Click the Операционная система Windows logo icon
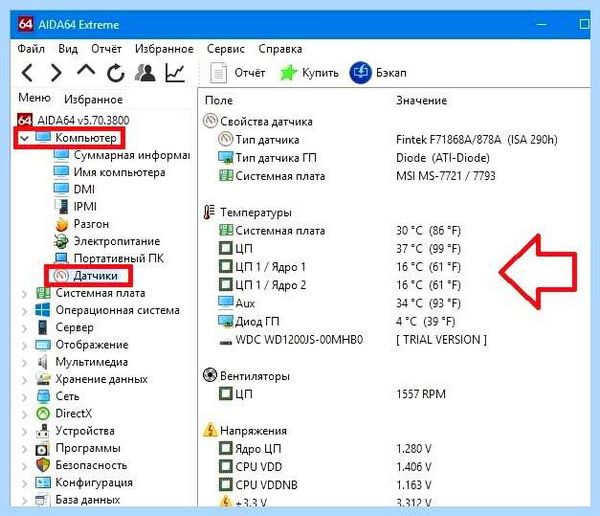600x516 pixels. pos(42,310)
